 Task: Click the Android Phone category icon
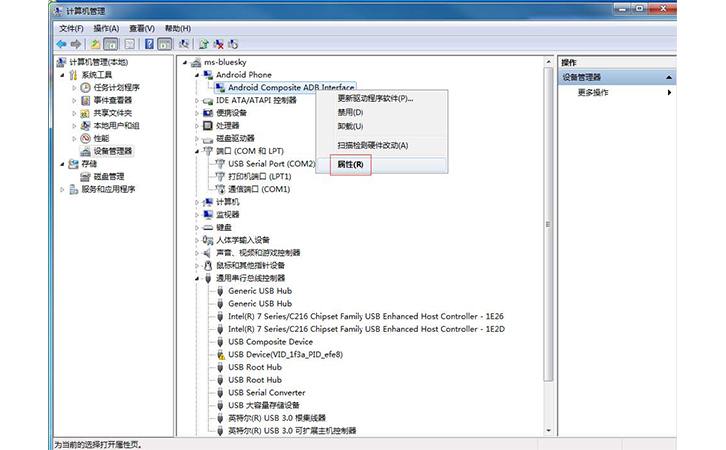pyautogui.click(x=208, y=75)
